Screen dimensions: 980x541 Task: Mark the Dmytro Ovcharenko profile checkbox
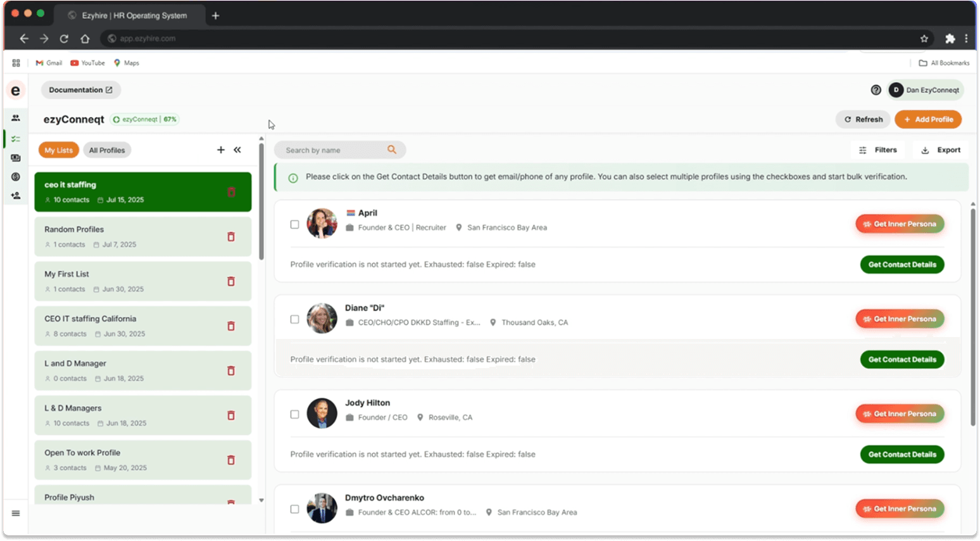294,509
